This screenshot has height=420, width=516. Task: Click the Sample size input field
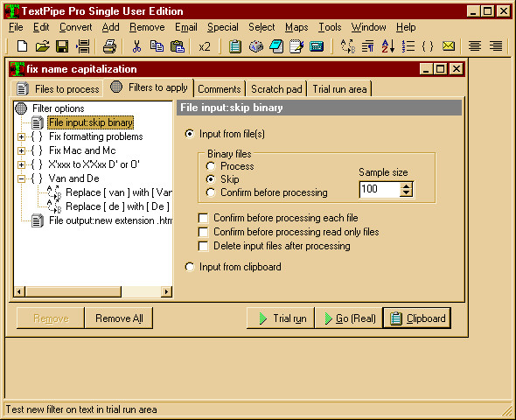pos(380,190)
